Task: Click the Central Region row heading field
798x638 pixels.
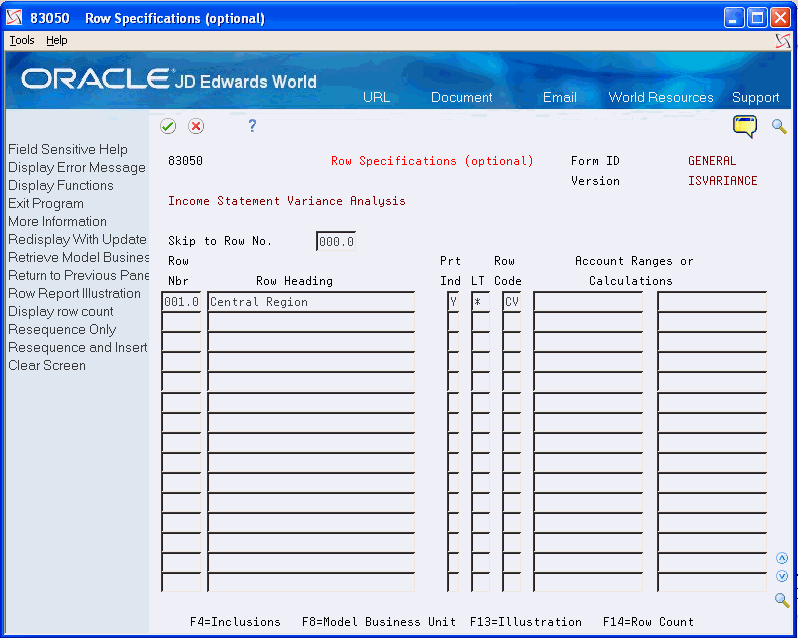Action: (x=311, y=302)
